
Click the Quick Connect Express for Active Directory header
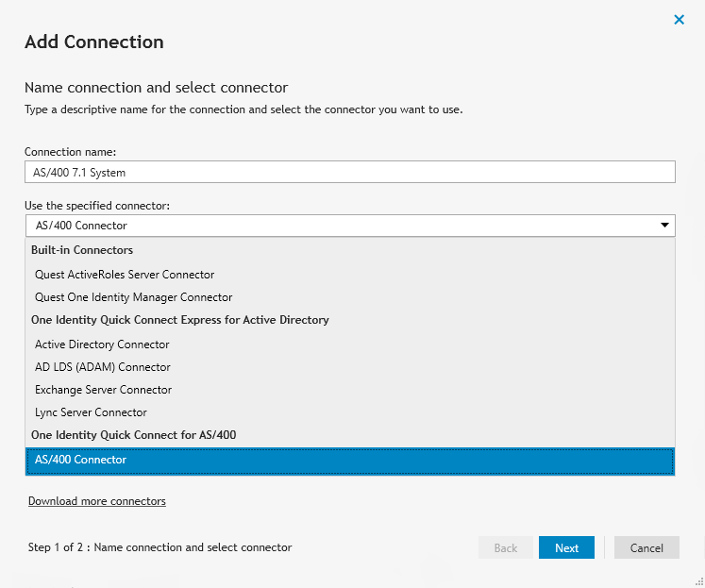pyautogui.click(x=180, y=320)
